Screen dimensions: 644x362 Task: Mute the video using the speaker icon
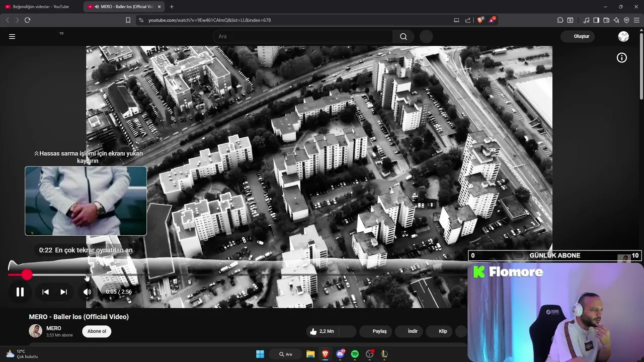87,292
